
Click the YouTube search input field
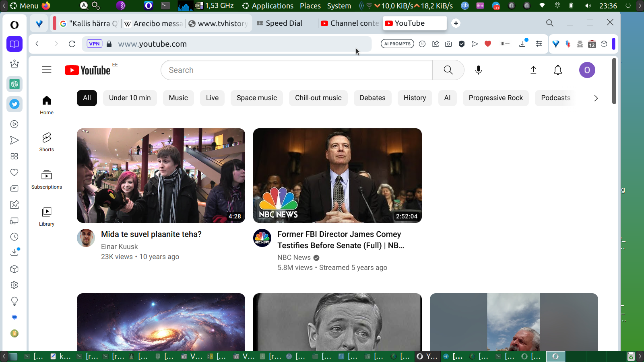pos(297,70)
